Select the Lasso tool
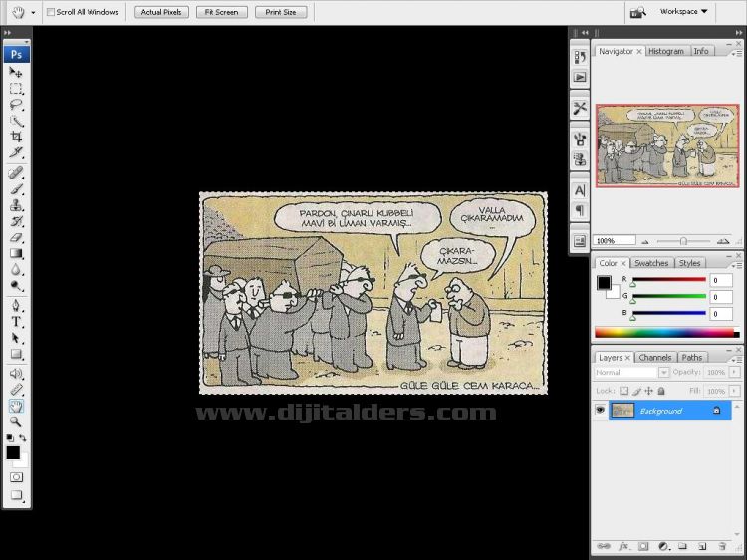This screenshot has height=560, width=747. click(16, 105)
